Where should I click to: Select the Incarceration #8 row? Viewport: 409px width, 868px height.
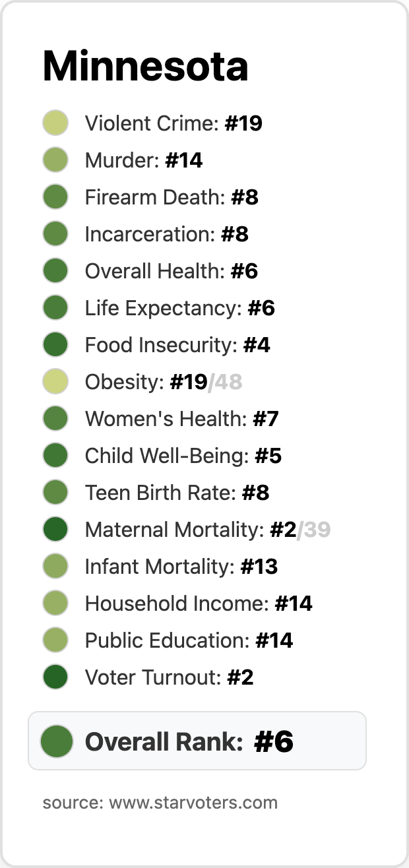tap(166, 234)
